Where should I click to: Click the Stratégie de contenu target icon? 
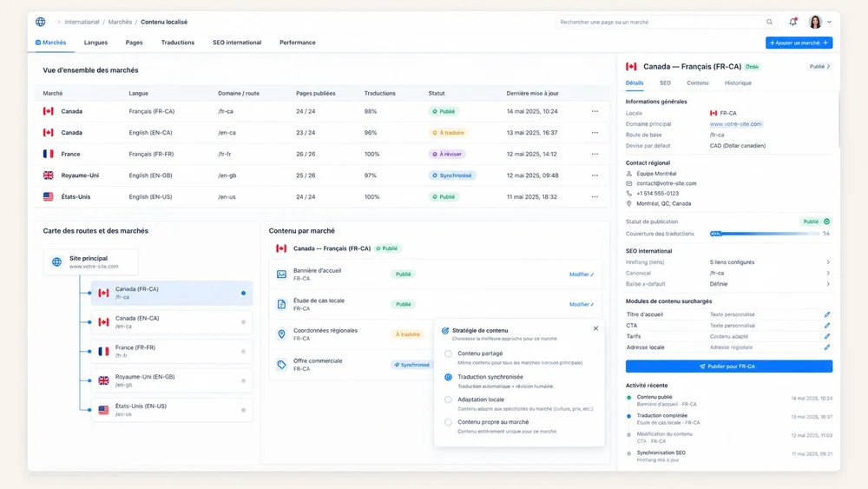(445, 331)
